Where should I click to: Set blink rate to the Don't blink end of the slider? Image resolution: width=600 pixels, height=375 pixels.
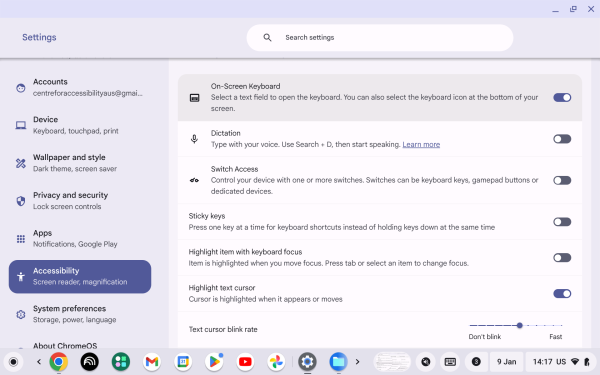[470, 325]
